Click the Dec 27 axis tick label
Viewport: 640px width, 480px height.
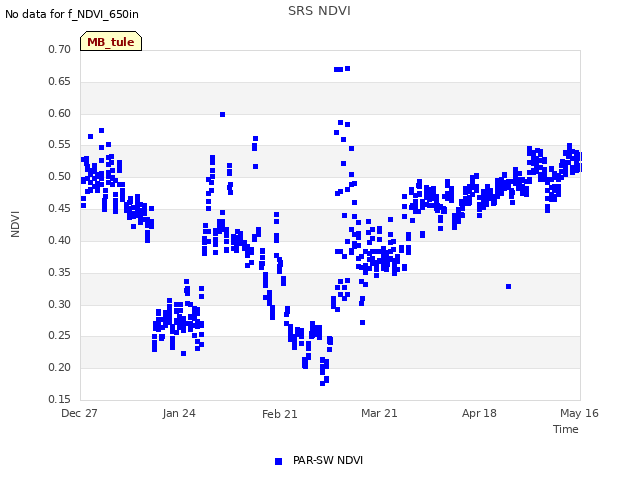(x=79, y=413)
